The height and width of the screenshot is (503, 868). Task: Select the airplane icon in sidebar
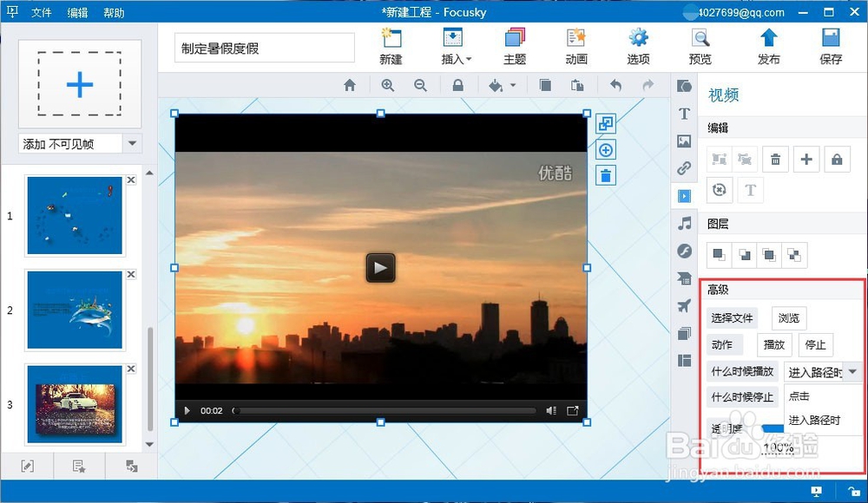(x=684, y=305)
